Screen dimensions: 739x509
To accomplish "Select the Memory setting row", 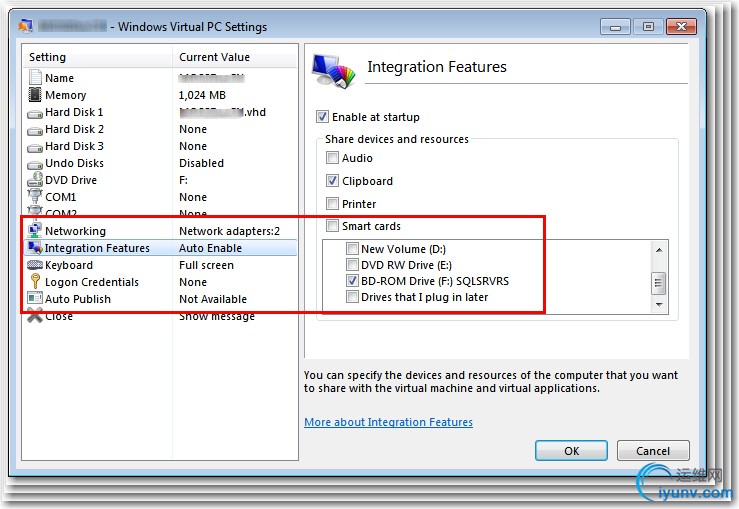I will (x=160, y=95).
